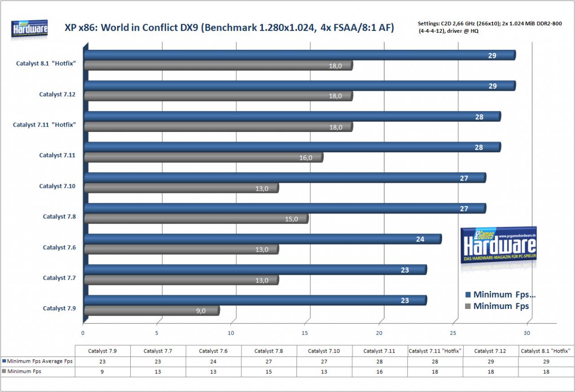575x392 pixels.
Task: Click the gray 9,0 bar for Catalyst 7.9
Action: click(x=152, y=310)
